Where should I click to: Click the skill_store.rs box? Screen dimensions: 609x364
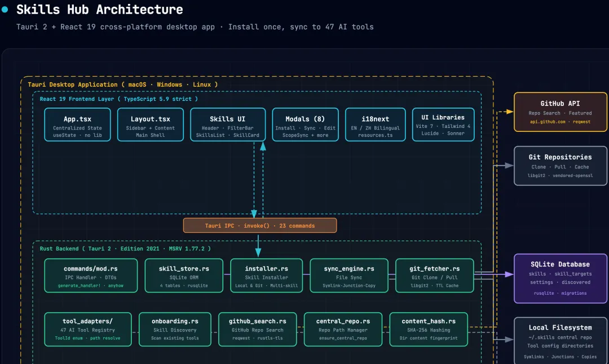[x=184, y=276]
